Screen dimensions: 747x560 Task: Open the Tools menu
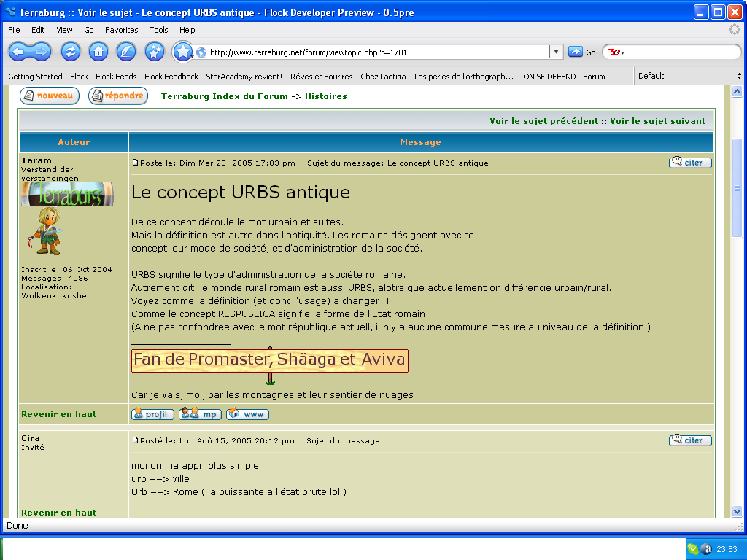tap(158, 30)
